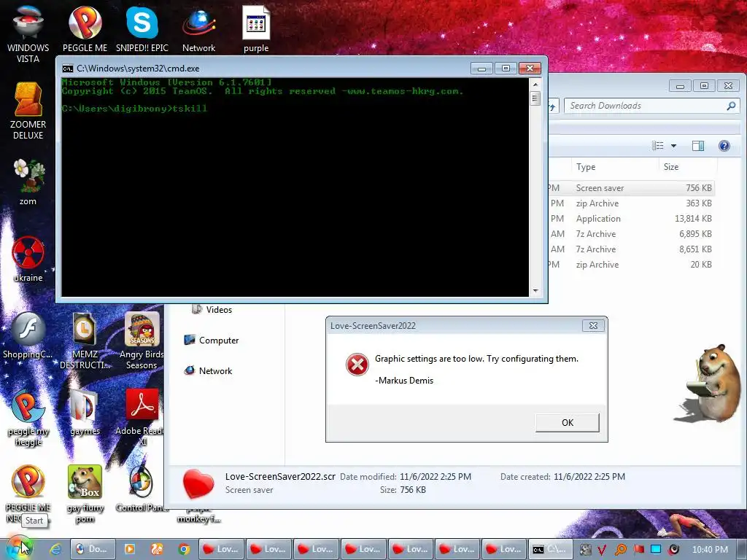Click Love-ScreenSaver2022.scr filename in details pane
This screenshot has height=560, width=747.
[x=280, y=477]
